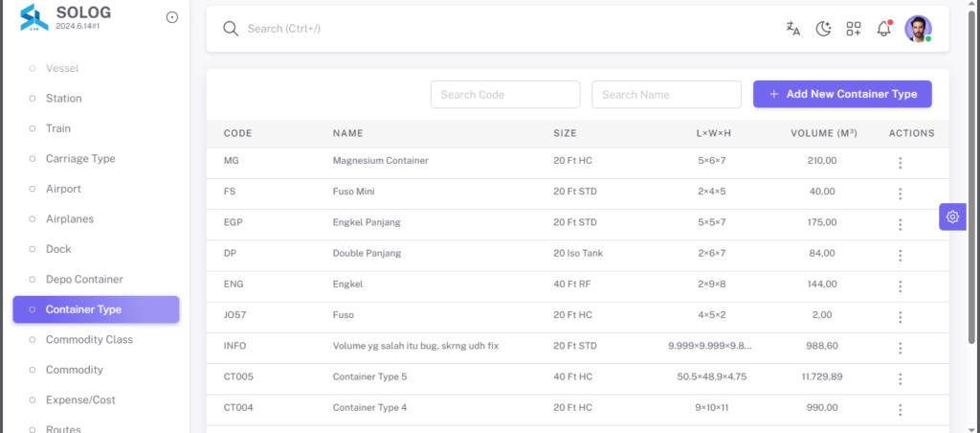Toggle the sidebar pin circle icon
This screenshot has height=433, width=980.
click(172, 17)
